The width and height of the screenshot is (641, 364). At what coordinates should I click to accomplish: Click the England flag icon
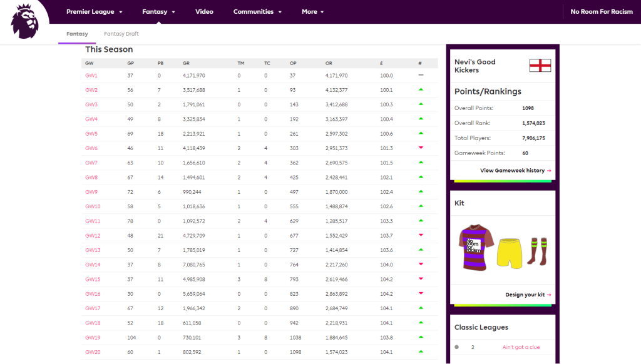539,66
